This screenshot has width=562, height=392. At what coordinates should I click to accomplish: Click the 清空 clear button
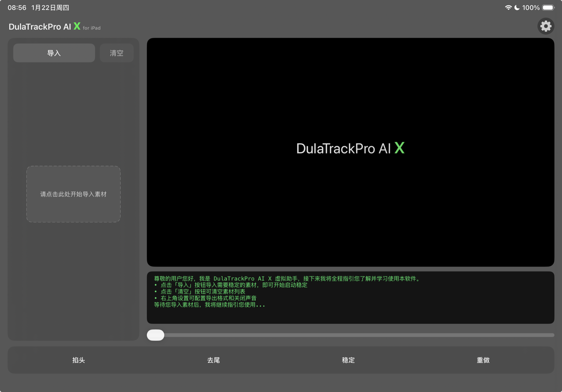coord(116,53)
